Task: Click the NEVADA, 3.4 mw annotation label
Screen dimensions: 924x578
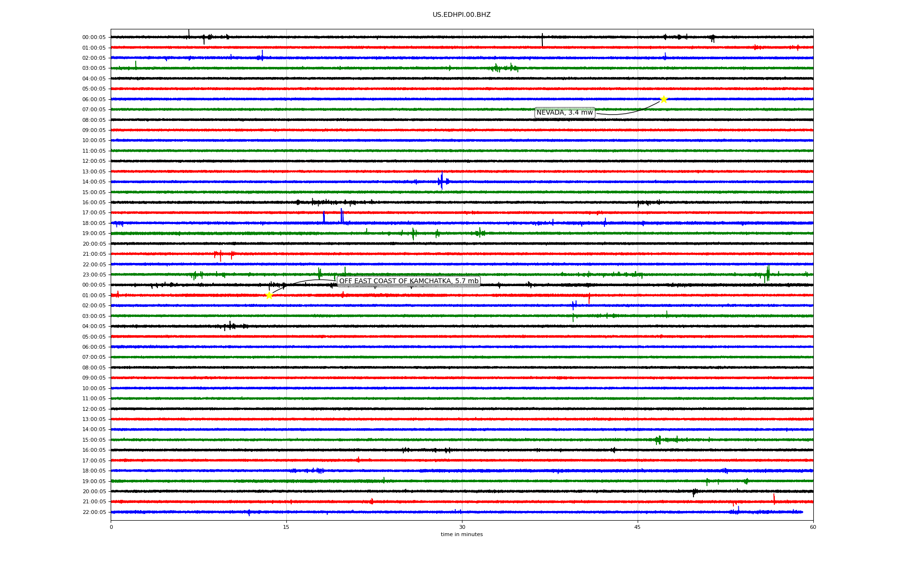Action: (x=565, y=113)
